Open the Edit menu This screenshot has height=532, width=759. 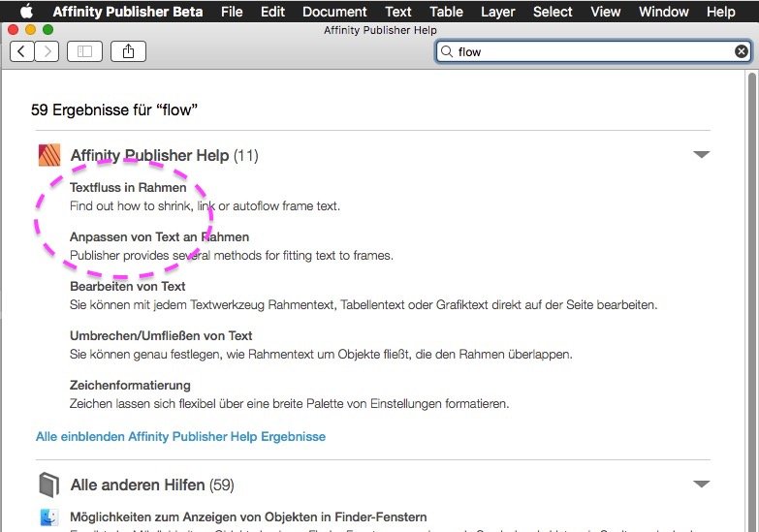tap(272, 11)
